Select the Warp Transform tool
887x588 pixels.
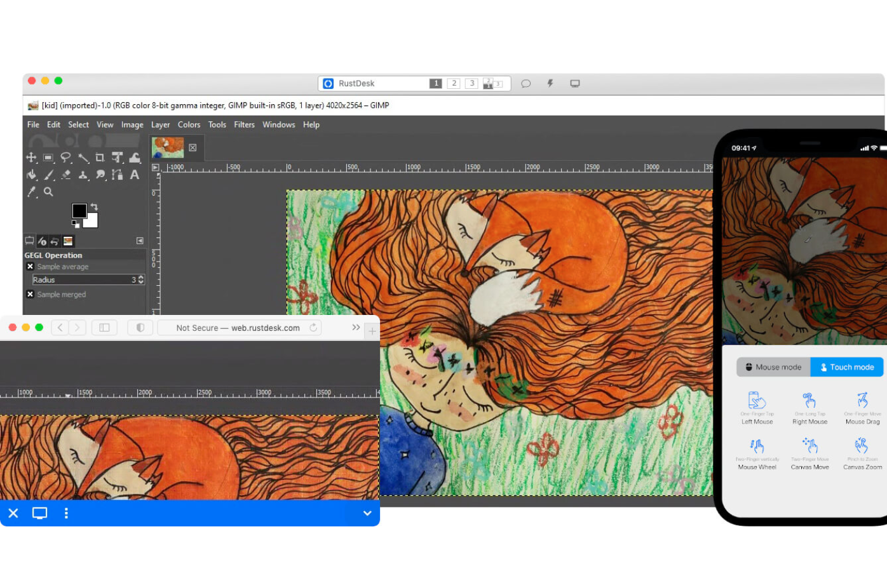(135, 157)
